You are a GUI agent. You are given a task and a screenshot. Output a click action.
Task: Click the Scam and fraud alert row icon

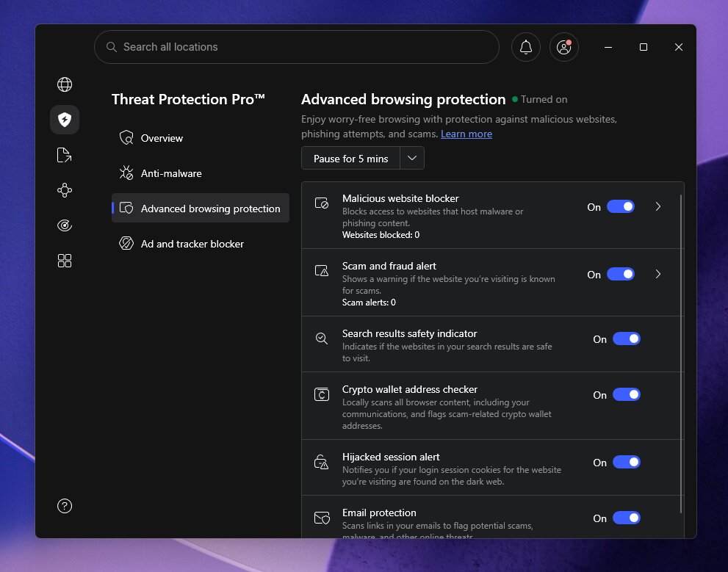tap(322, 270)
